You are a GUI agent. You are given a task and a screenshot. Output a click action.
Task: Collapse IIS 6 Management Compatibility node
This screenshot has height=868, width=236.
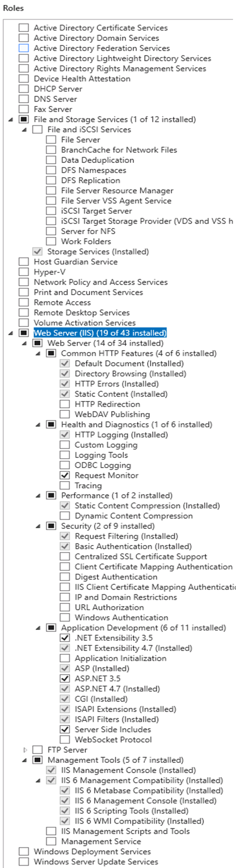click(38, 780)
